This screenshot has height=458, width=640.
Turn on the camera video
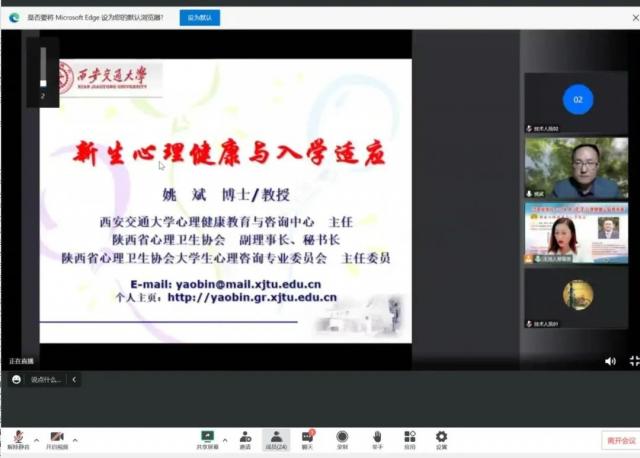(x=57, y=438)
